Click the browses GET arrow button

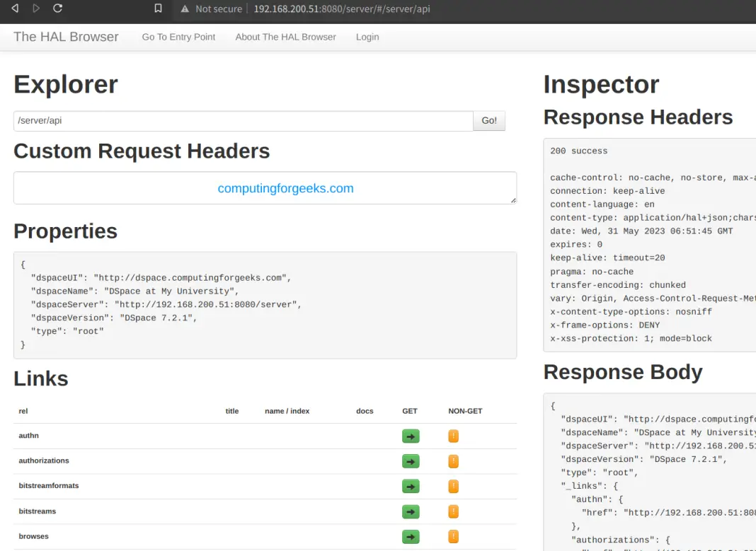(411, 537)
